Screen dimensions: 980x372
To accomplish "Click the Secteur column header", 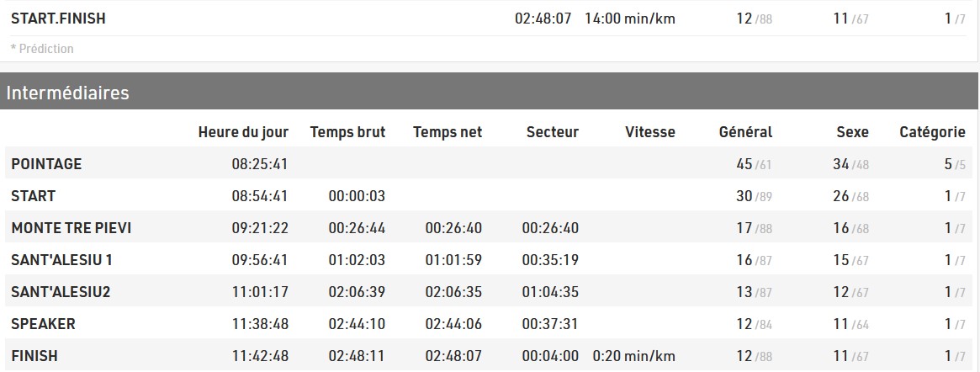I will [553, 132].
